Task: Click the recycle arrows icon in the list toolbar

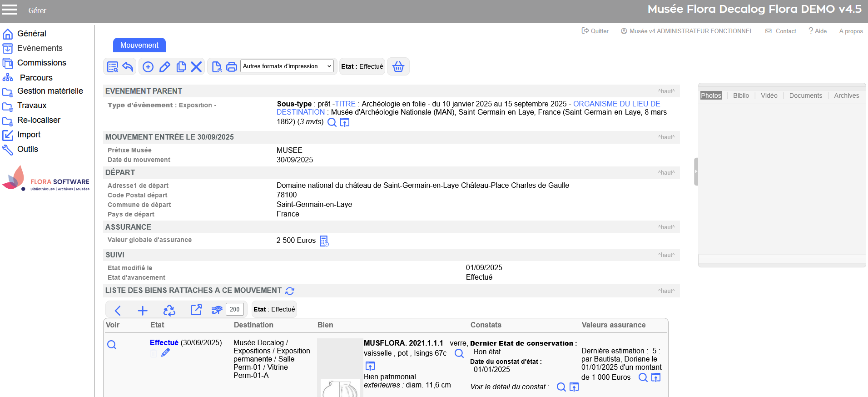Action: (169, 310)
